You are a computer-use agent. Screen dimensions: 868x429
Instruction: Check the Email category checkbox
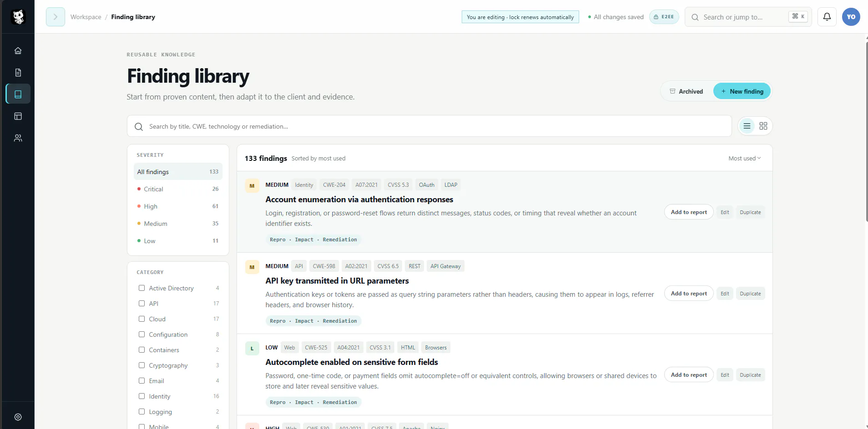click(141, 380)
